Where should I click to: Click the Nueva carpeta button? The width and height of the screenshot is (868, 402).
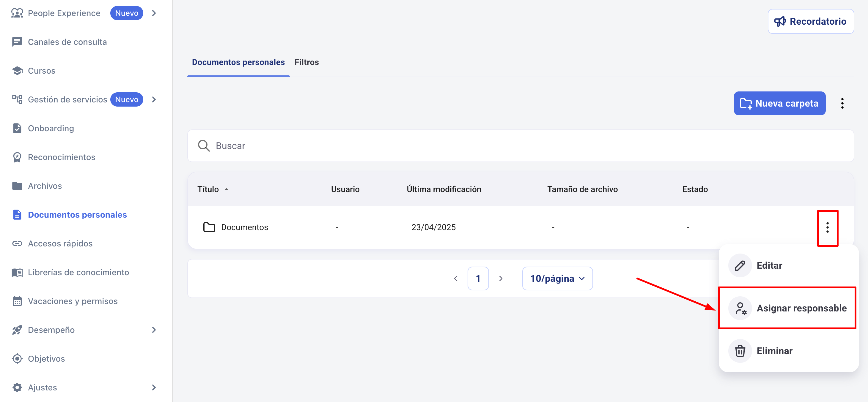pos(780,103)
